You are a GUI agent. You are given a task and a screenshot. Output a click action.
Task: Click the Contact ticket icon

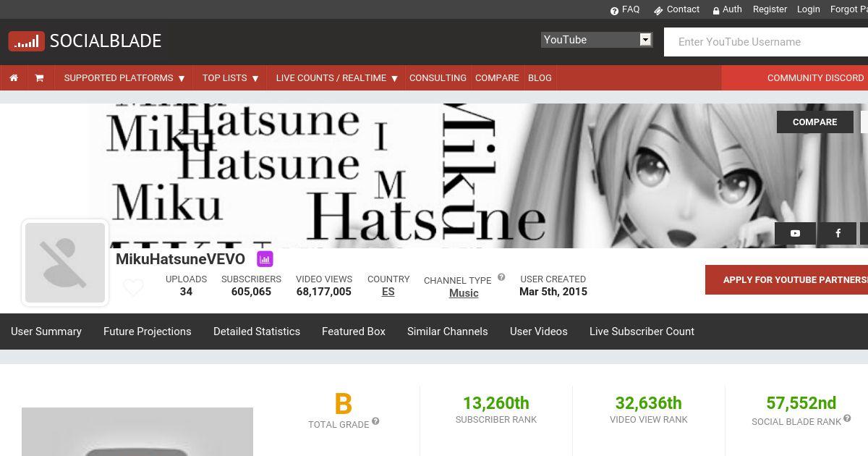(658, 10)
